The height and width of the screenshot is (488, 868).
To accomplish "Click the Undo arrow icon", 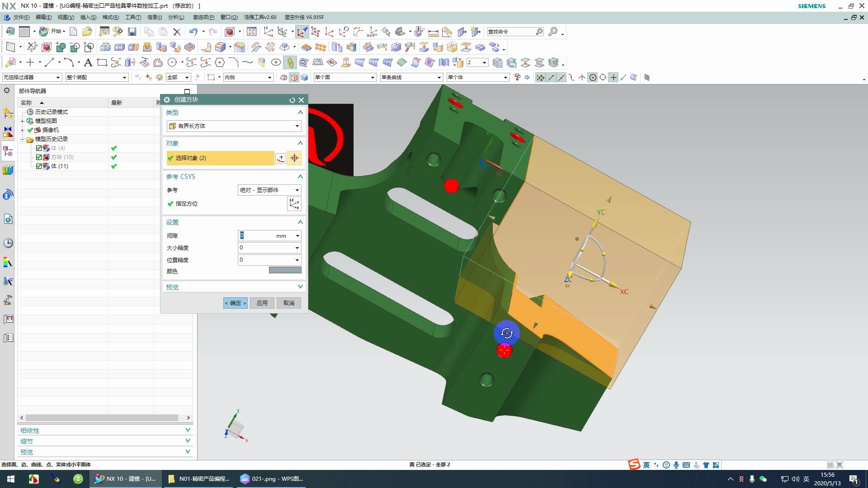I will [193, 32].
